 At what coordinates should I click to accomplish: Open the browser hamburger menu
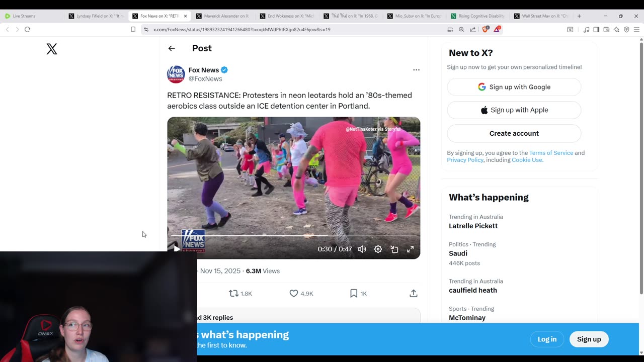pos(636,29)
